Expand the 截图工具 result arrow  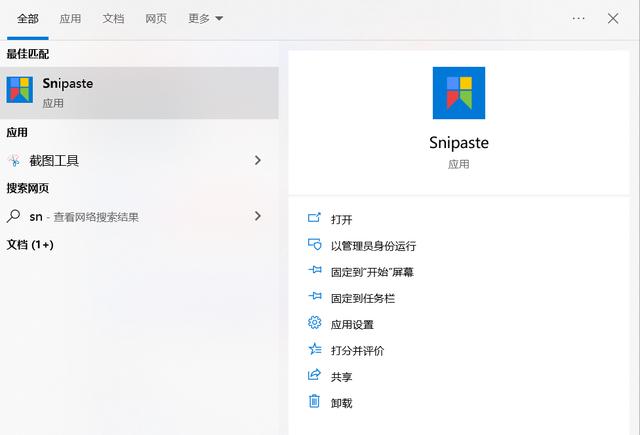click(258, 160)
